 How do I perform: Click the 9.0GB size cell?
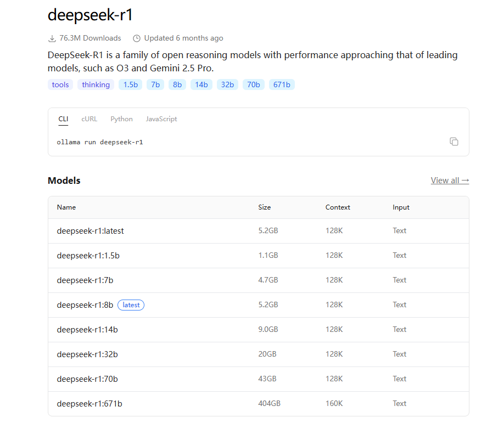tap(268, 330)
